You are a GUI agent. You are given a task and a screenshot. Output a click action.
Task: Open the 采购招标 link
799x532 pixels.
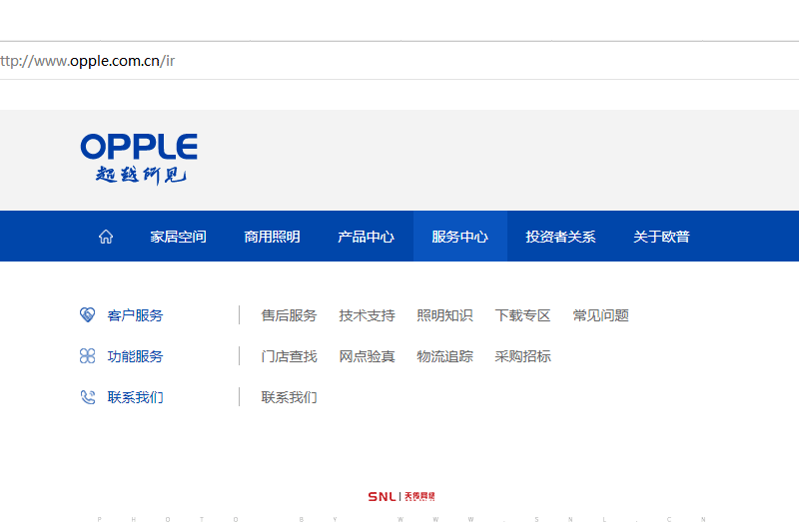[x=522, y=356]
